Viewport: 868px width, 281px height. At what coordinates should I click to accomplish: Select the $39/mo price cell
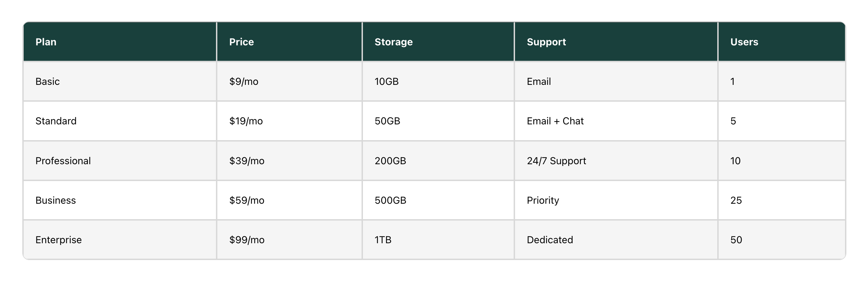tap(289, 161)
